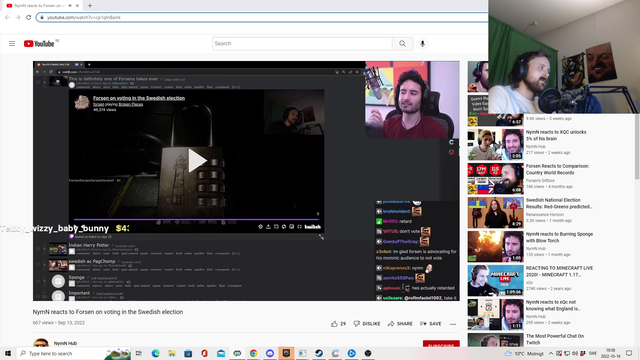
Task: Open the NymN Hub channel avatar
Action: 41,343
